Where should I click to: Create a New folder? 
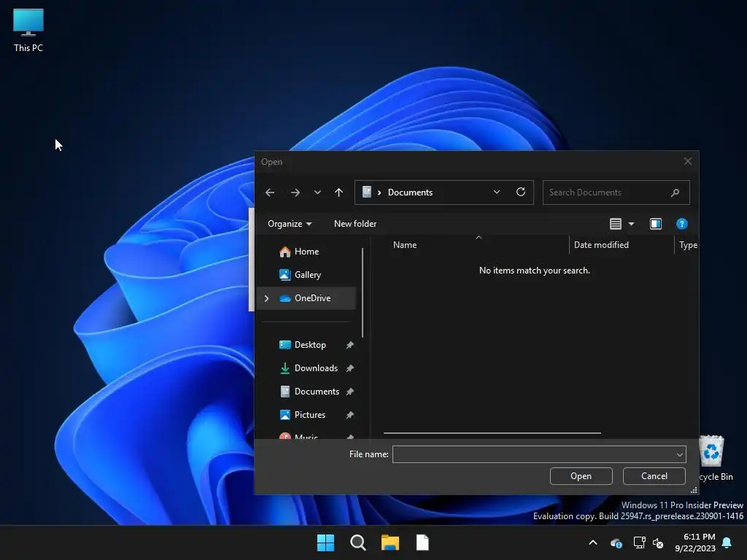(x=355, y=224)
